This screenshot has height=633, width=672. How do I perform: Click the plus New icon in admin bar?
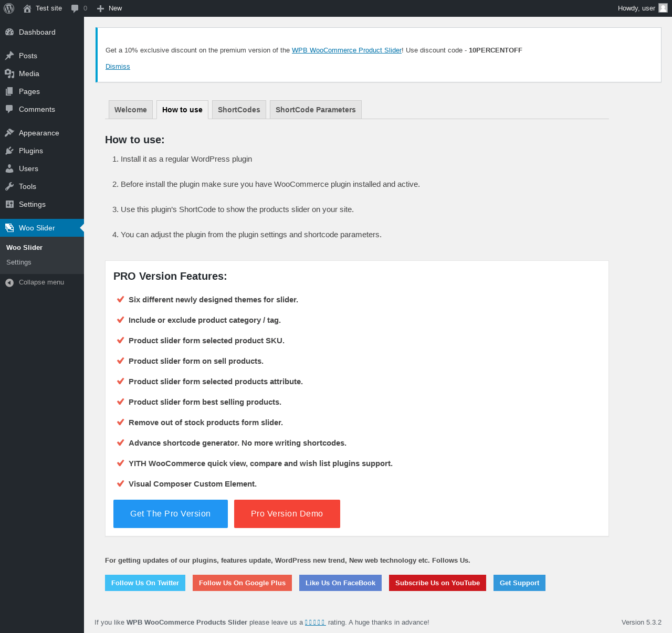coord(101,8)
